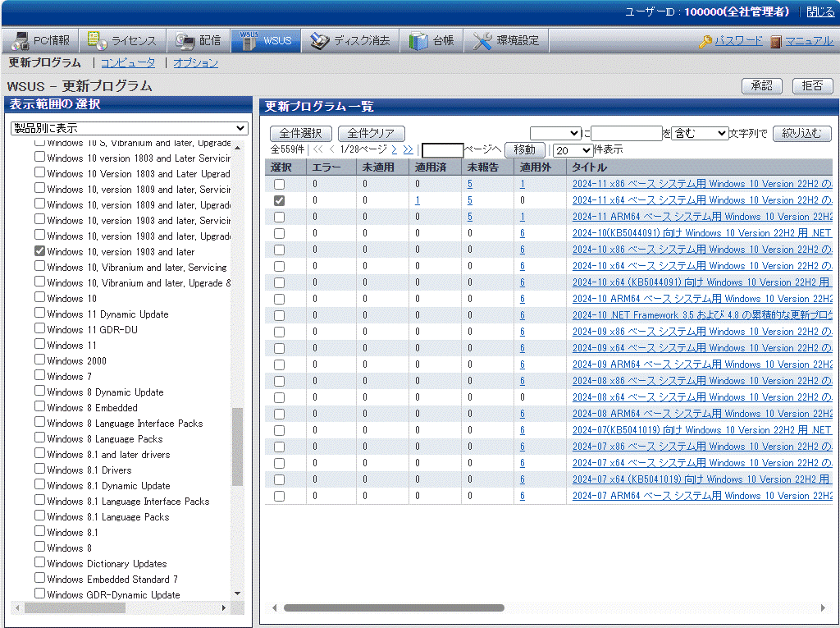Viewport: 840px width, 628px height.
Task: Click the 絞り込む filter button
Action: (801, 133)
